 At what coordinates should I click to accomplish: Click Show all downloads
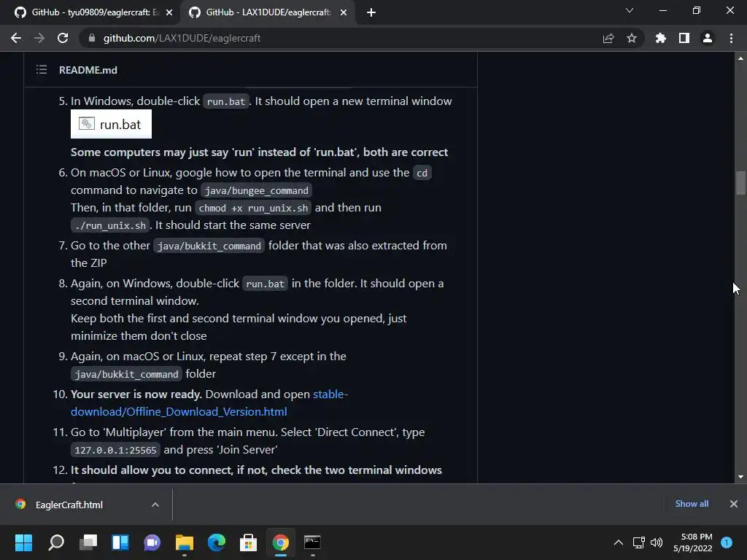(x=692, y=504)
